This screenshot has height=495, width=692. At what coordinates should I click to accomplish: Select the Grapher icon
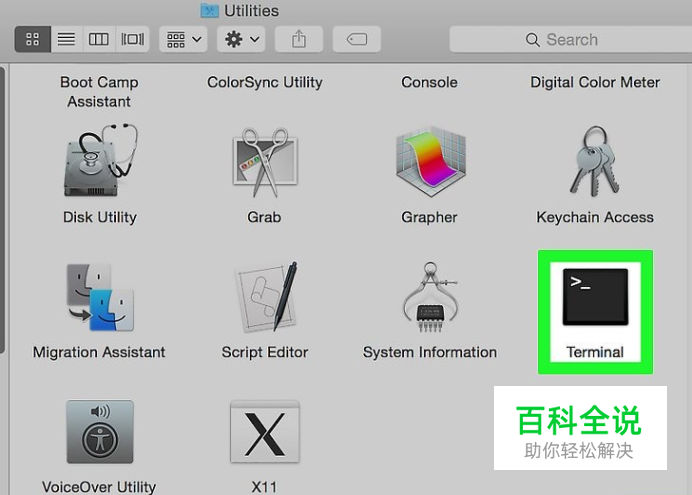[x=430, y=161]
